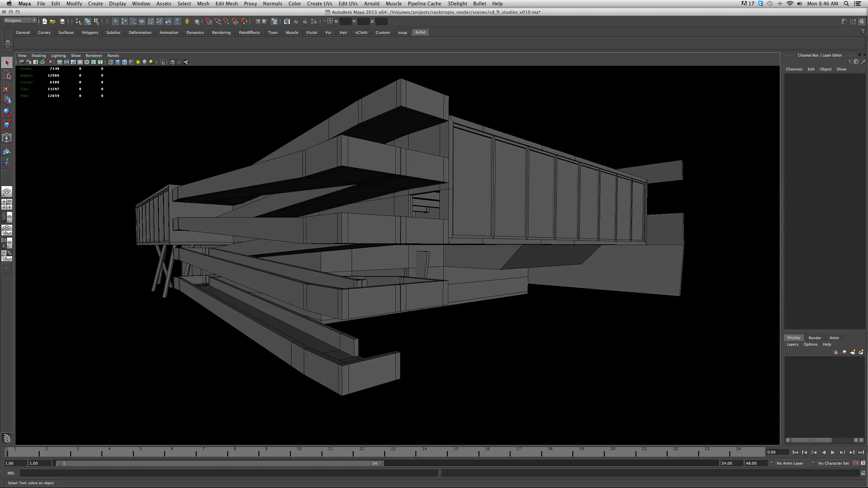The width and height of the screenshot is (868, 488).
Task: Open Options menu in Layer Editor
Action: pyautogui.click(x=810, y=344)
